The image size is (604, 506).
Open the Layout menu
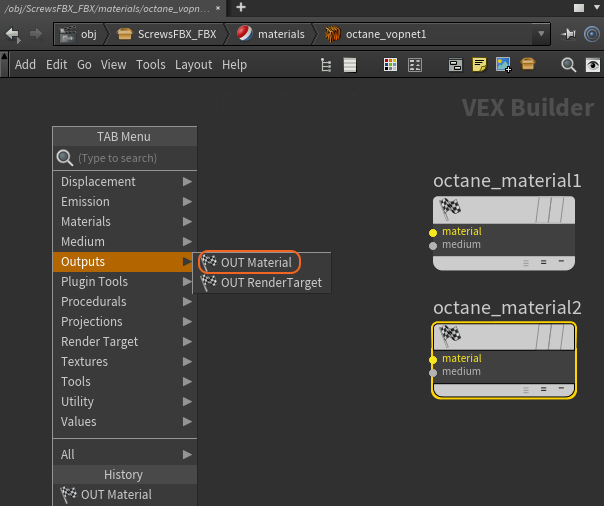click(x=193, y=65)
